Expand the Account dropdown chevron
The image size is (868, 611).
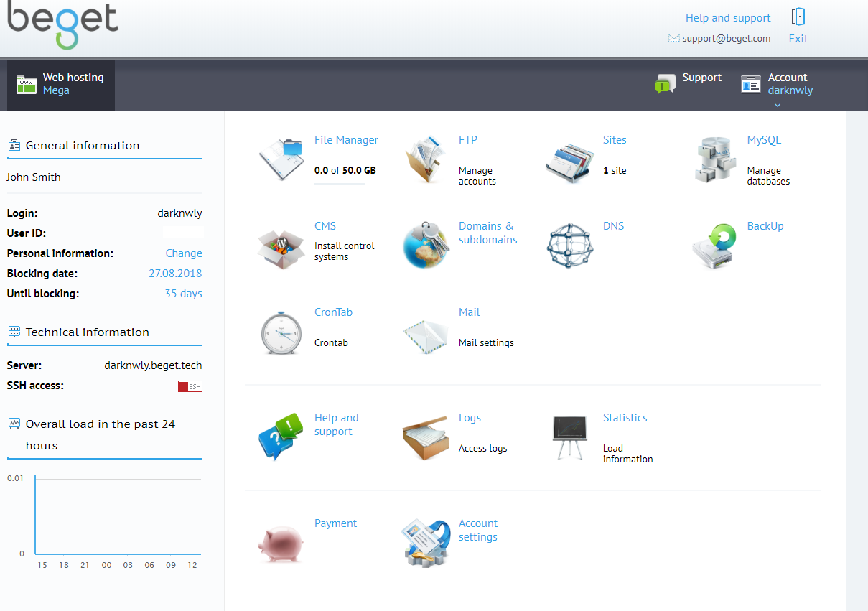pyautogui.click(x=778, y=105)
